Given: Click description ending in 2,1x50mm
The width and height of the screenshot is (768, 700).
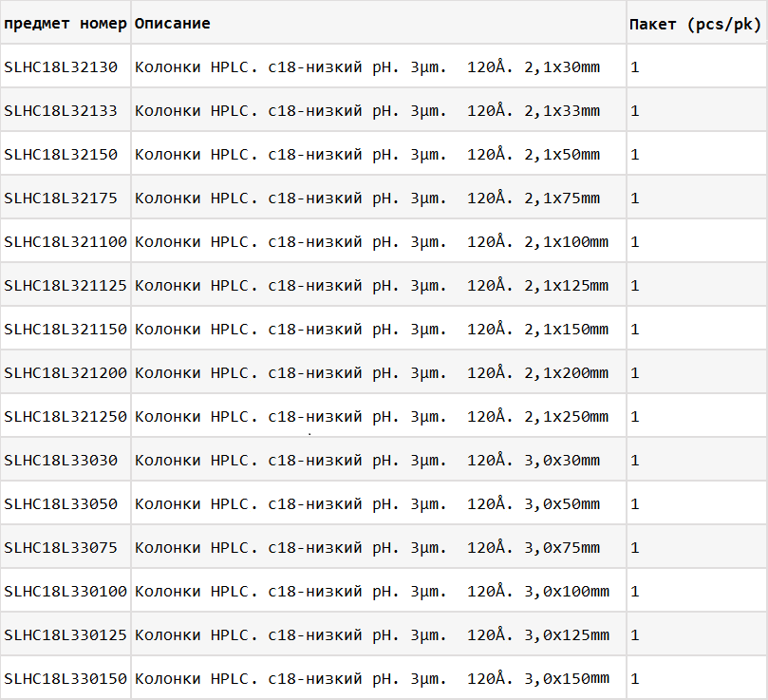Looking at the screenshot, I should 367,154.
